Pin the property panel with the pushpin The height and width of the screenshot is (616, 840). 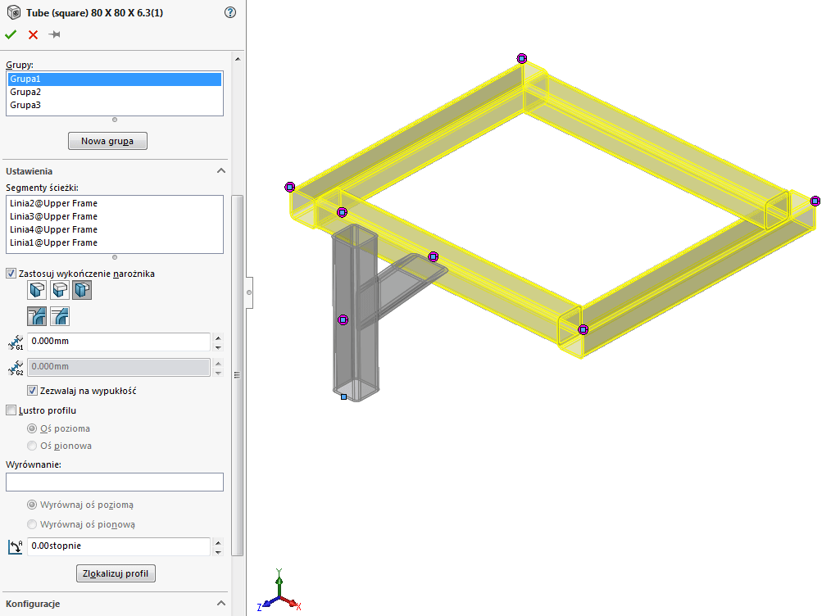(x=55, y=34)
